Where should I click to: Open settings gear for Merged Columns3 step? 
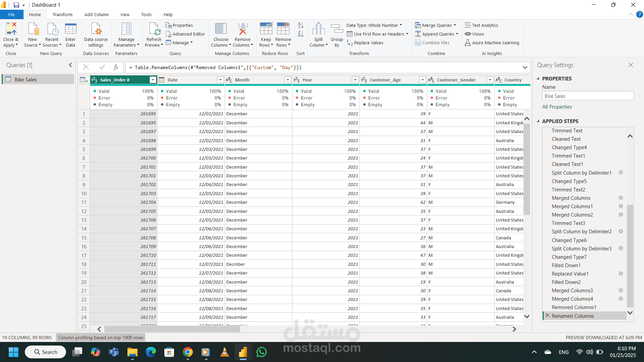coord(621,290)
